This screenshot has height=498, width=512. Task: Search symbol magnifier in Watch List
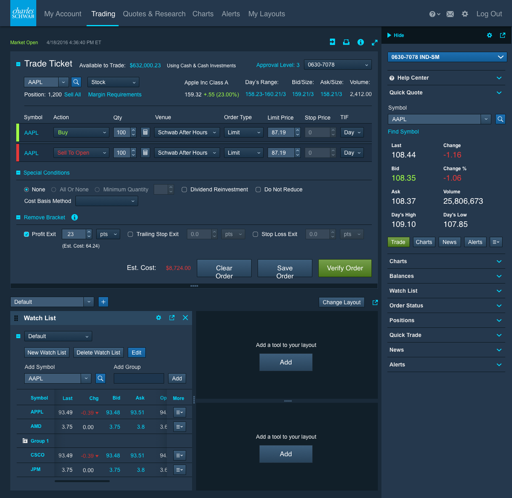[x=100, y=378]
